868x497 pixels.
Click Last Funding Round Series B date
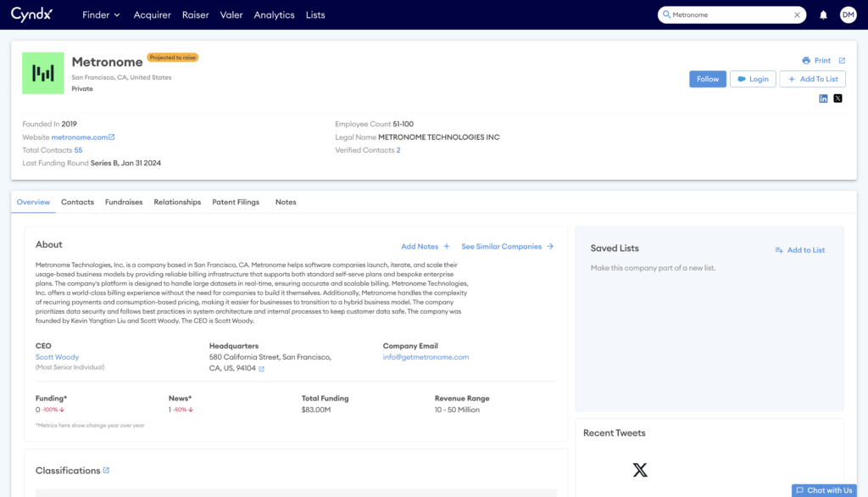pos(125,163)
